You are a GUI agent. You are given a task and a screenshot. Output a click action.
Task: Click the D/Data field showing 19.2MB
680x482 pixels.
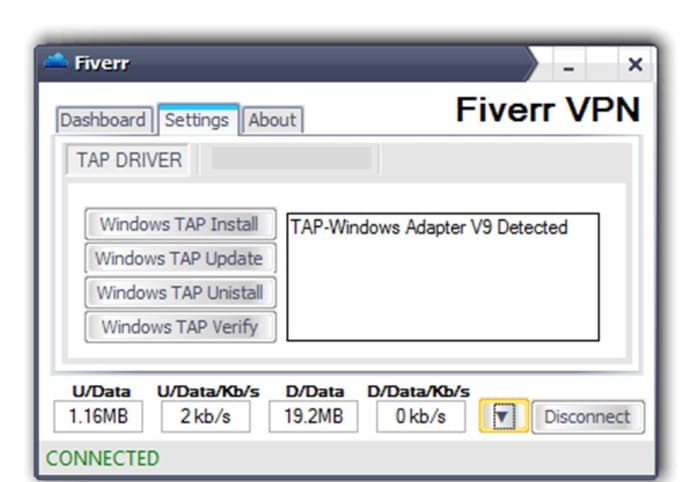coord(313,416)
